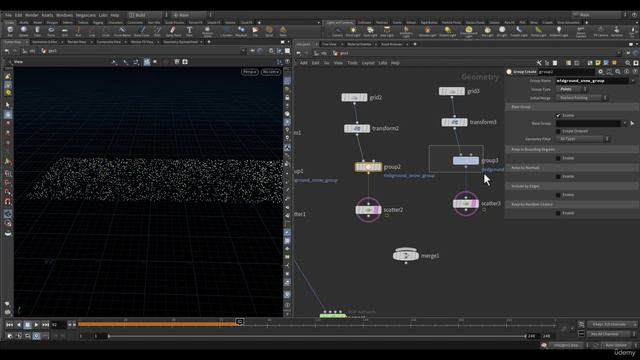Click the current frame marker on timeline
Screen dimensions: 640x360
point(240,322)
